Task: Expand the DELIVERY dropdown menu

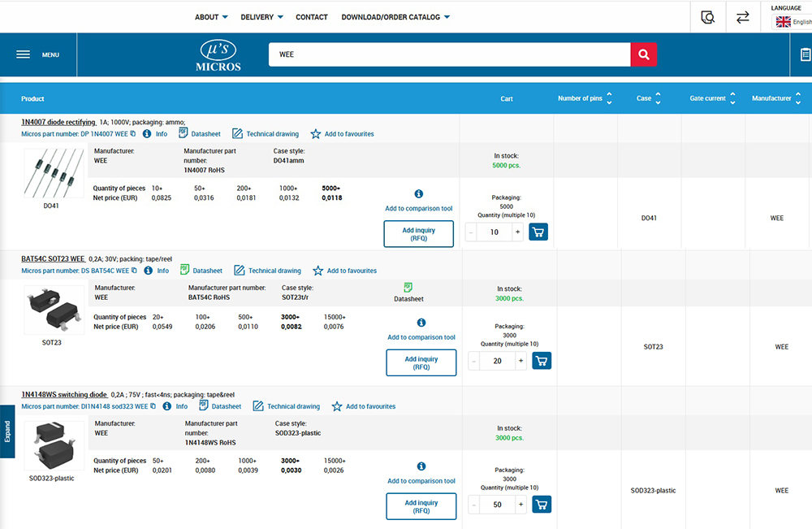Action: click(x=262, y=17)
